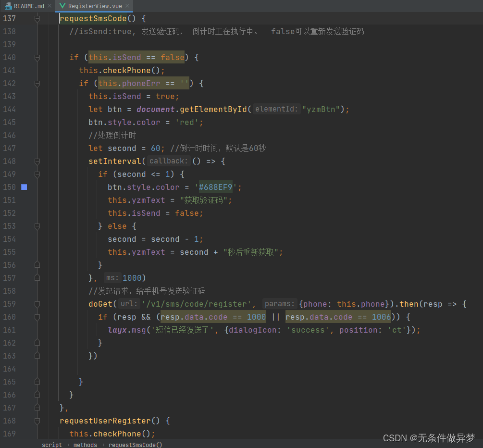
Task: Click the "yzmBtn" string literal
Action: pos(321,110)
